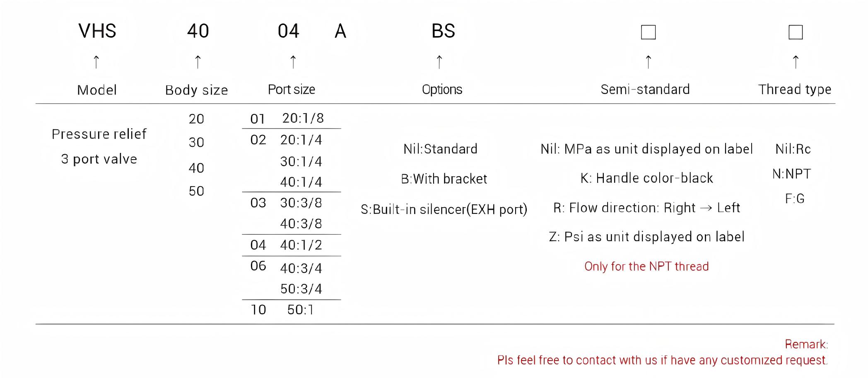The width and height of the screenshot is (868, 378).
Task: Click the red 'Only for the NPT thread' note
Action: (646, 266)
